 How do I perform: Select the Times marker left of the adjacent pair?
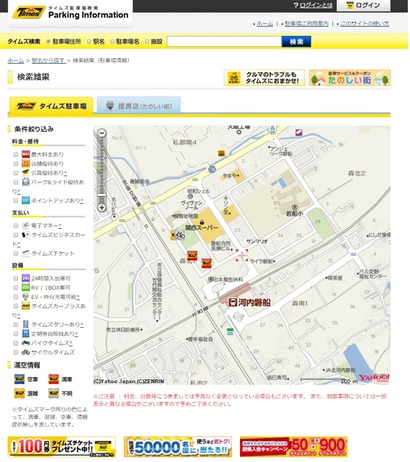tap(192, 255)
